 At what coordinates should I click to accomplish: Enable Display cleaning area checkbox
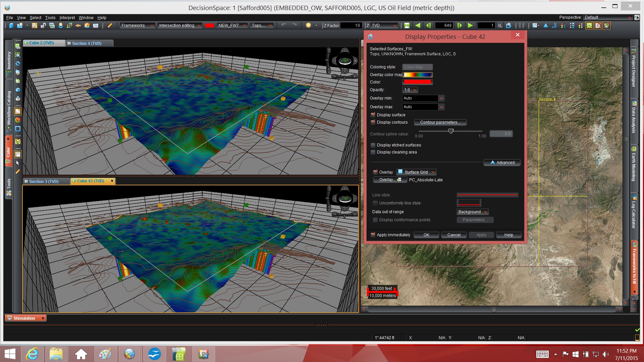point(373,152)
